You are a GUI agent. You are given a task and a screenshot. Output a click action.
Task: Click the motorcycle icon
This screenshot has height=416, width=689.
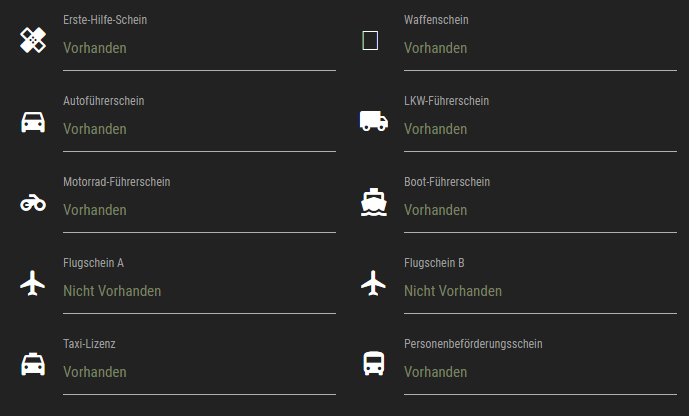coord(33,203)
